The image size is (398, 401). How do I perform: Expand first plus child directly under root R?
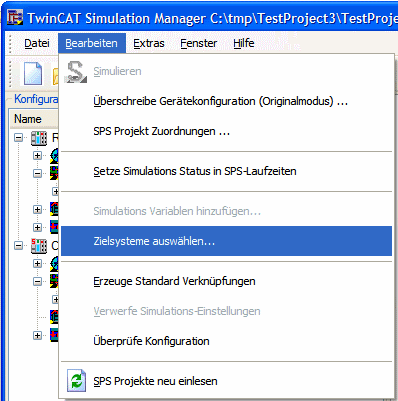coord(37,155)
